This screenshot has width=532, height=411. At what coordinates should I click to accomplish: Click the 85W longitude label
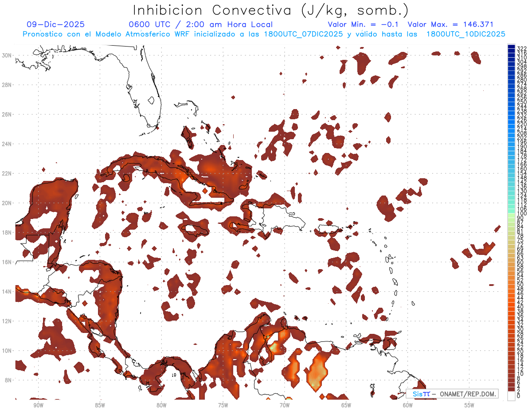point(100,405)
